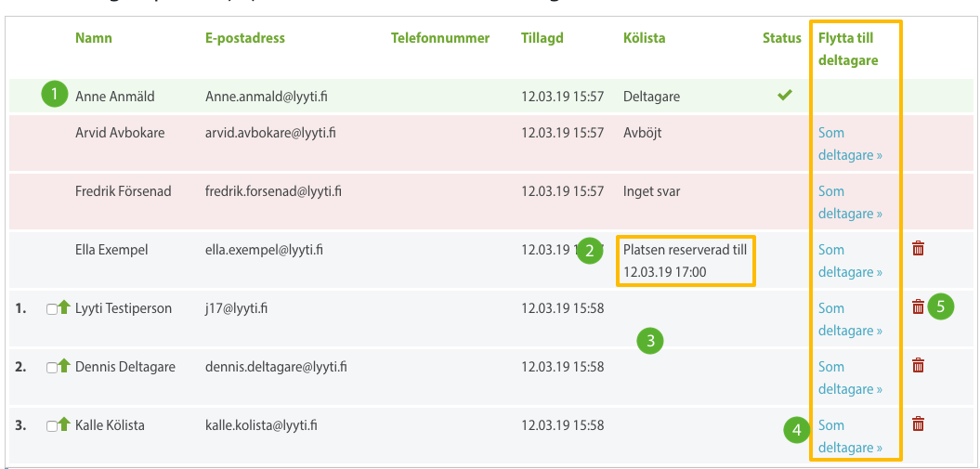Click the Kölista column header

point(644,38)
